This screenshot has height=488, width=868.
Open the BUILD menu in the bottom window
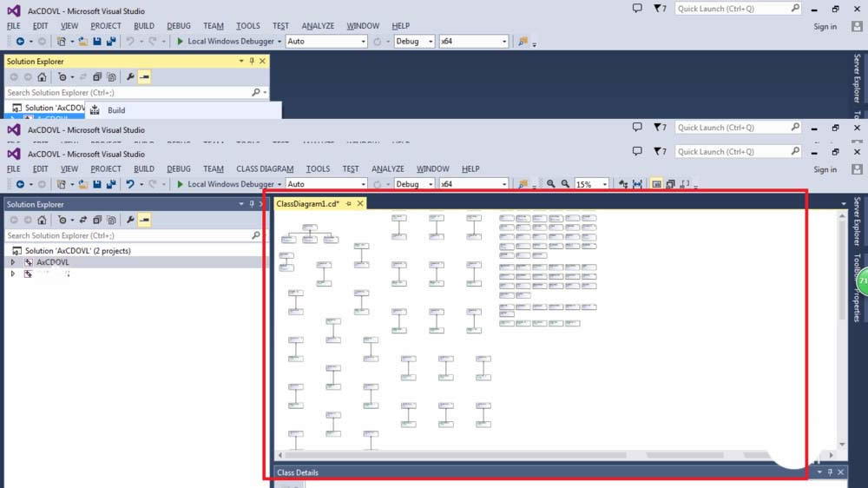point(144,169)
